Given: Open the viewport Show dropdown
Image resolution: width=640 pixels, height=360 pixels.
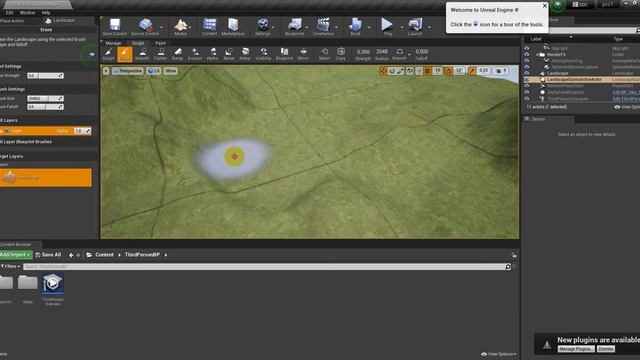Looking at the screenshot, I should (171, 71).
